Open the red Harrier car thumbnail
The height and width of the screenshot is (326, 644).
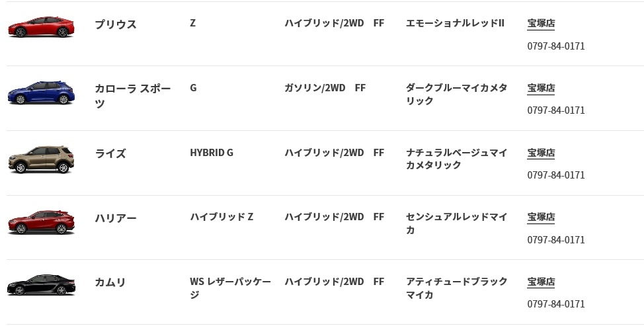coord(41,223)
